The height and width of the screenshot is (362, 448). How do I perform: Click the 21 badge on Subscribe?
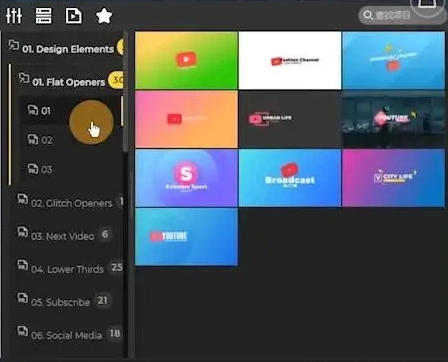[103, 300]
